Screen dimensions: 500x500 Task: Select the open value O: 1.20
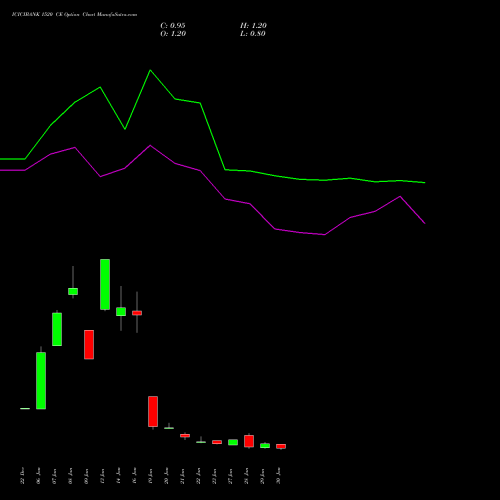tap(173, 34)
